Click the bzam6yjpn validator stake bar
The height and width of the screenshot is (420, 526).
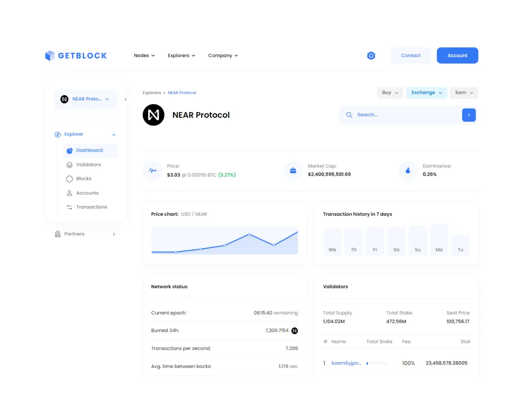377,363
